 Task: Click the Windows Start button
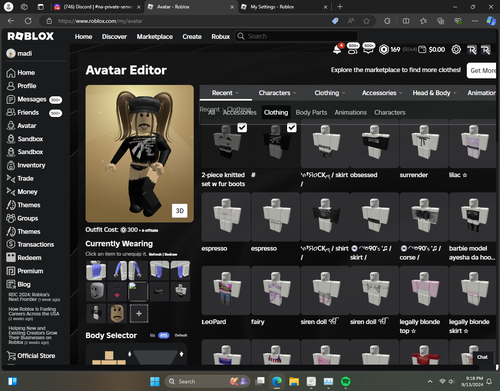155,381
